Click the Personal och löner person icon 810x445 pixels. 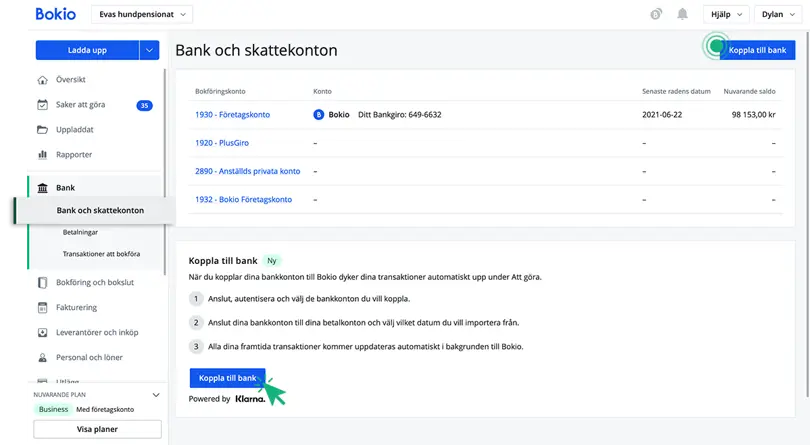coord(42,357)
